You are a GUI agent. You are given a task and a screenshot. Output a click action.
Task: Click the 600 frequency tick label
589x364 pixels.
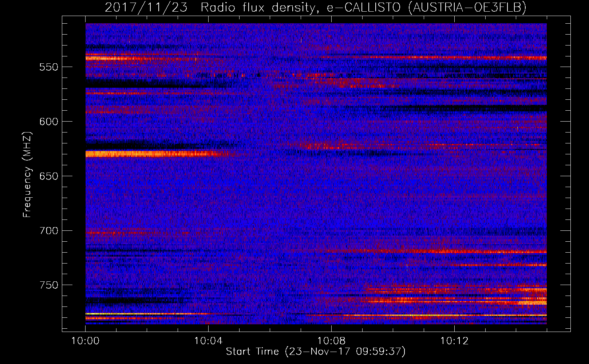click(x=49, y=122)
